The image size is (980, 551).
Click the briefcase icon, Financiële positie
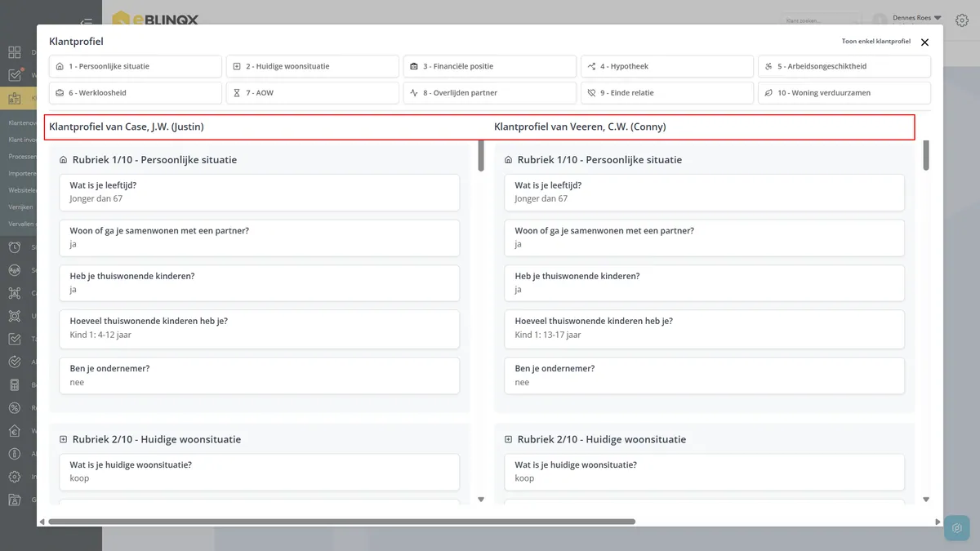coord(414,66)
